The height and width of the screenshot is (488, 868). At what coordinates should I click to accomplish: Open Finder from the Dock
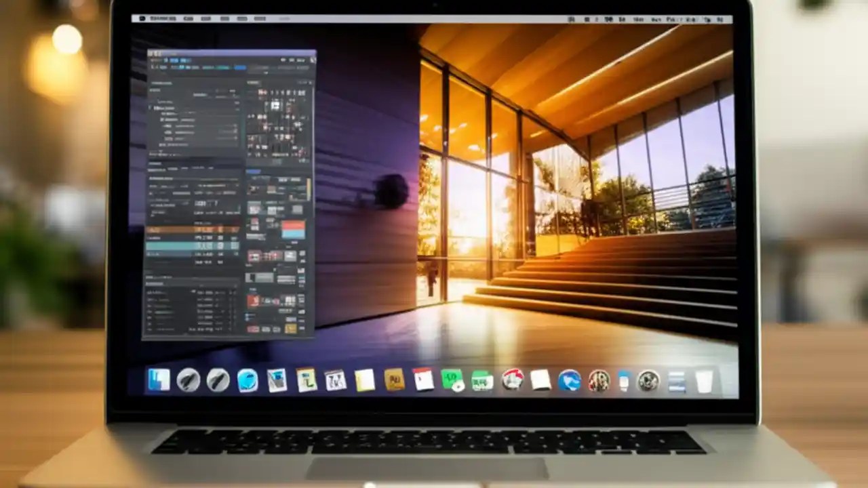(x=159, y=381)
